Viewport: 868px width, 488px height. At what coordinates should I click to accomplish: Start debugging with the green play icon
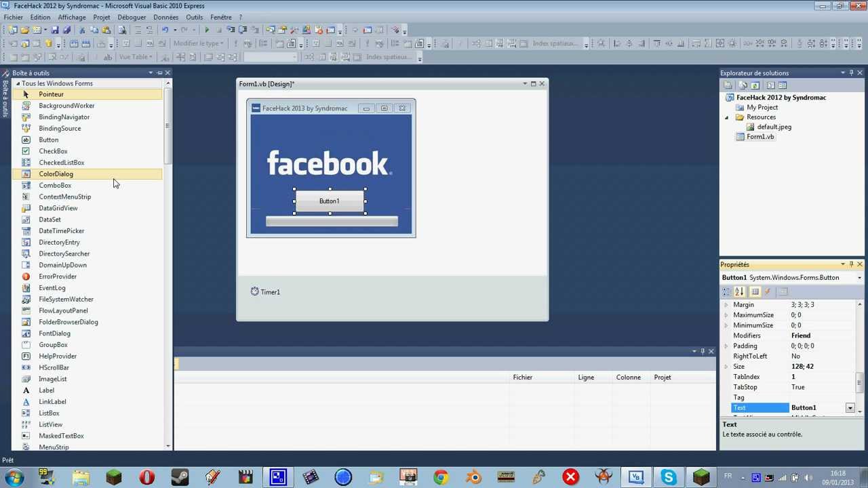(207, 30)
